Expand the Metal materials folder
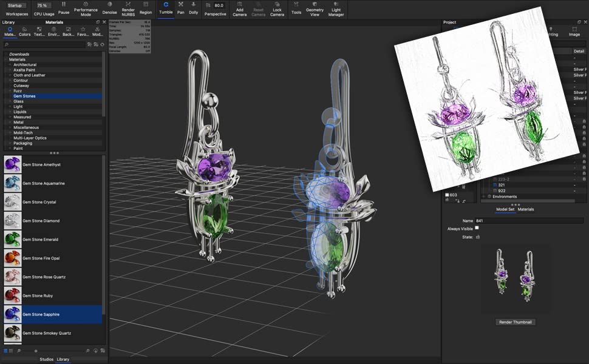Viewport: 589px width, 364px height. click(10, 122)
